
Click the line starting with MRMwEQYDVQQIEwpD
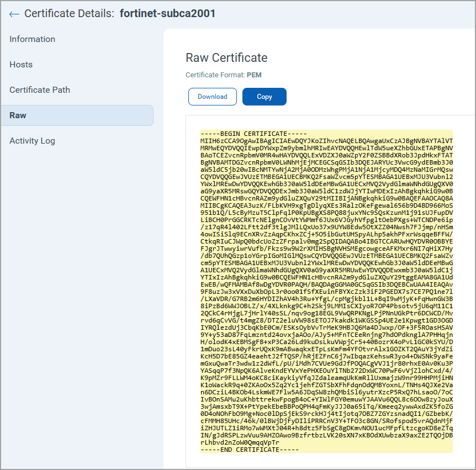[327, 148]
